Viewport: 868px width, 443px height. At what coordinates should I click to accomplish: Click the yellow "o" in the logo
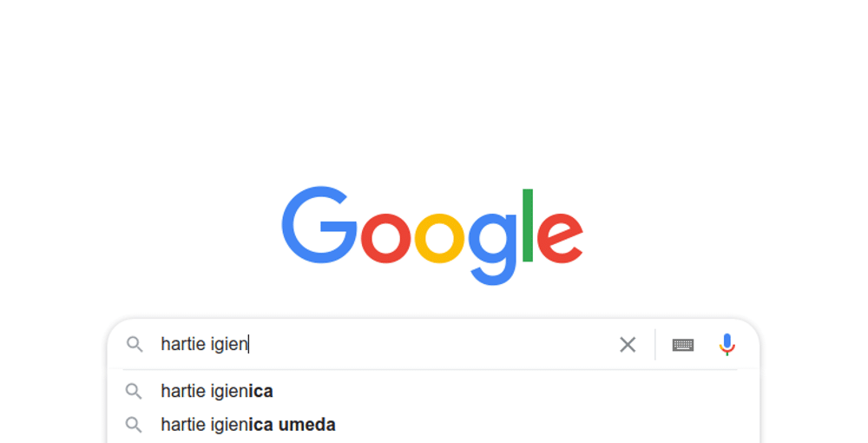click(x=440, y=238)
